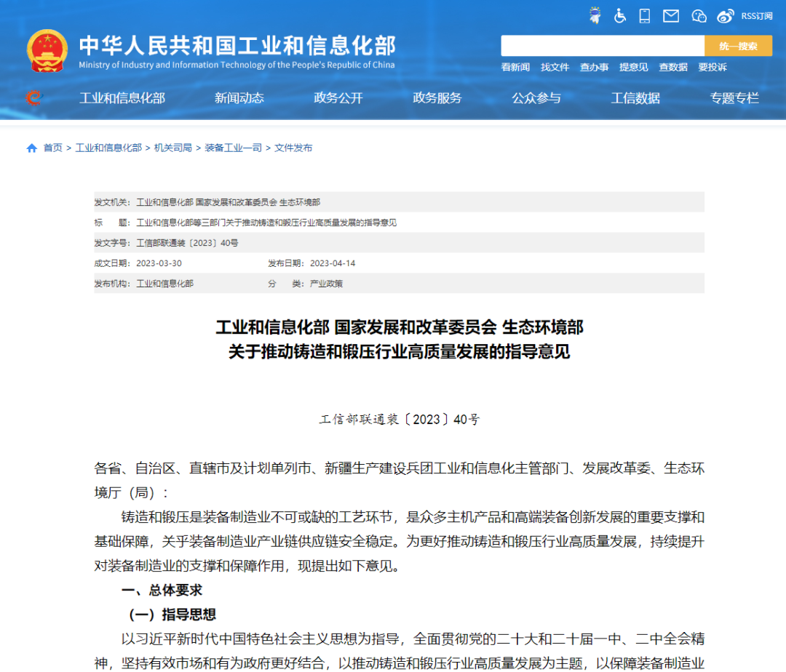The width and height of the screenshot is (786, 672).
Task: Click the home icon in breadcrumb
Action: [x=31, y=148]
